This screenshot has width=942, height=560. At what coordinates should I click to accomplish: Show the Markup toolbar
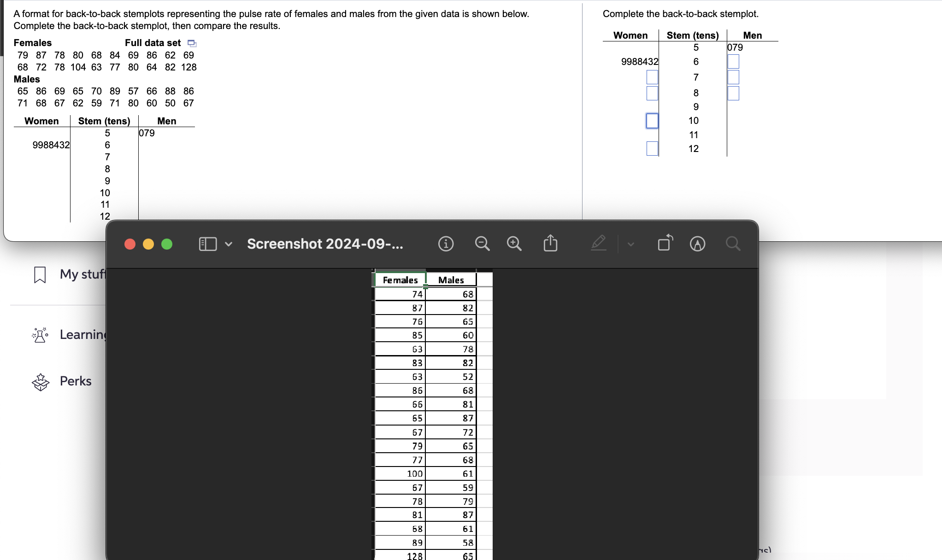click(697, 244)
